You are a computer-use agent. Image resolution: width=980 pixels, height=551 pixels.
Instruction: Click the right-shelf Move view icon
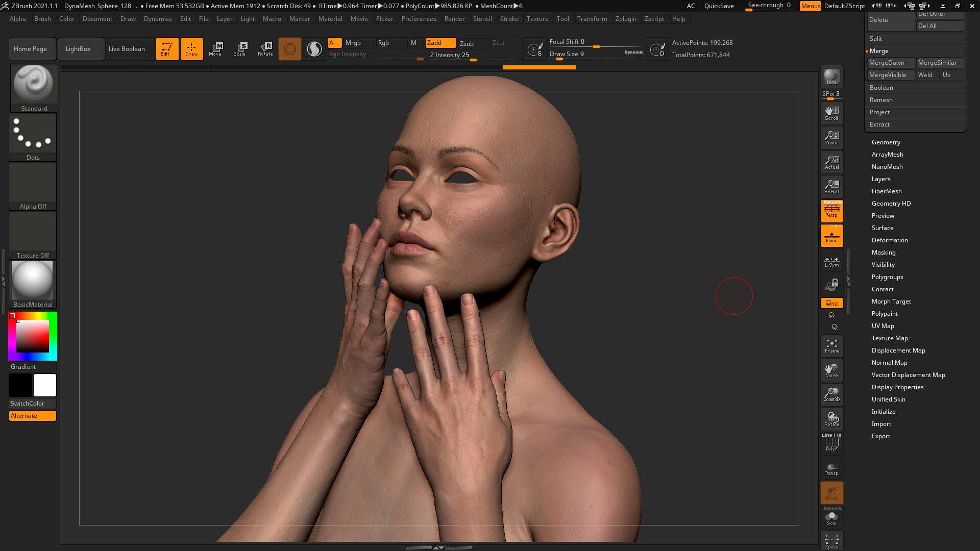pyautogui.click(x=831, y=370)
